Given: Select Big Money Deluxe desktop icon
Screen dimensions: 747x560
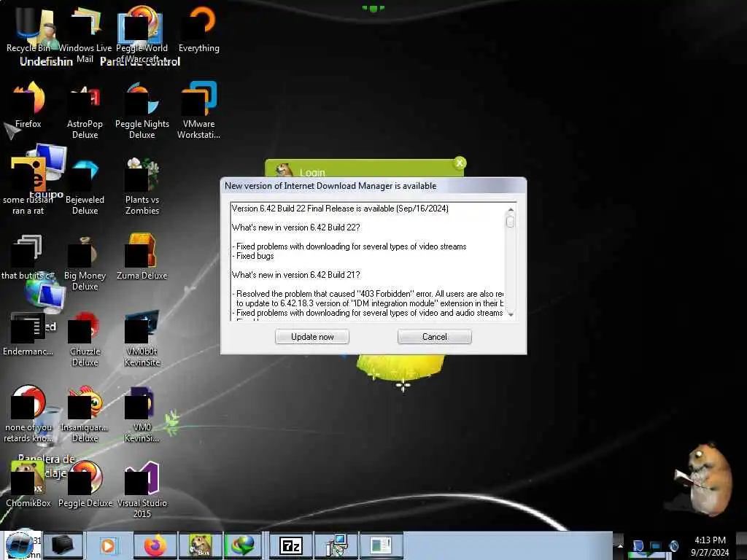Looking at the screenshot, I should (x=85, y=262).
